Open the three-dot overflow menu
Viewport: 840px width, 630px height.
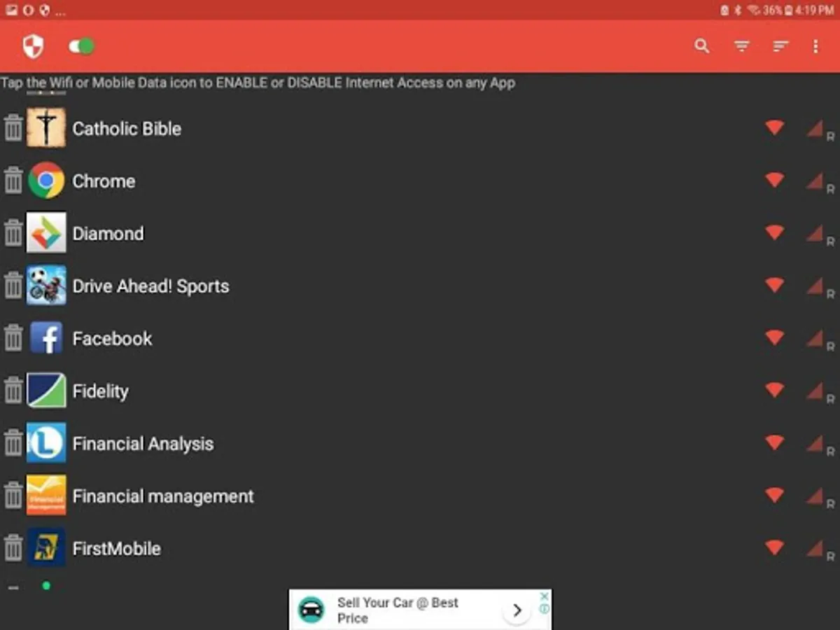(x=815, y=46)
